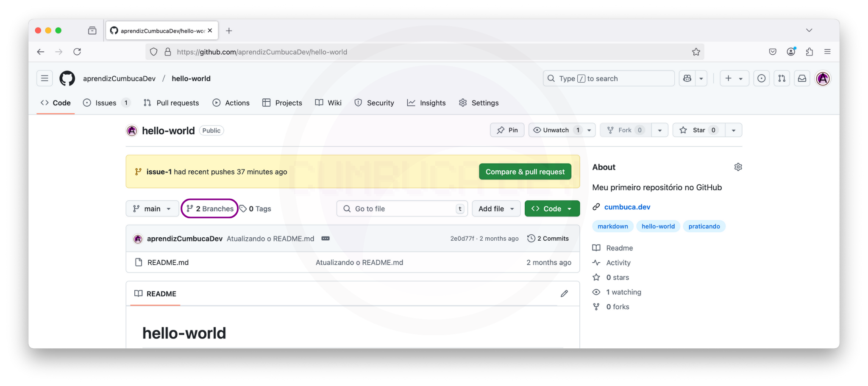The height and width of the screenshot is (386, 868).
Task: Click Compare & pull request button
Action: pyautogui.click(x=525, y=172)
